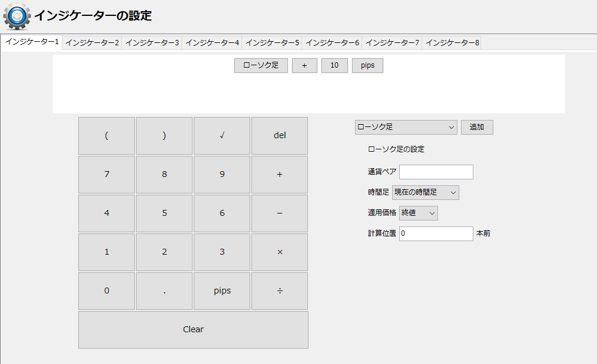Click the number 7 key
The height and width of the screenshot is (364, 597).
(x=106, y=174)
